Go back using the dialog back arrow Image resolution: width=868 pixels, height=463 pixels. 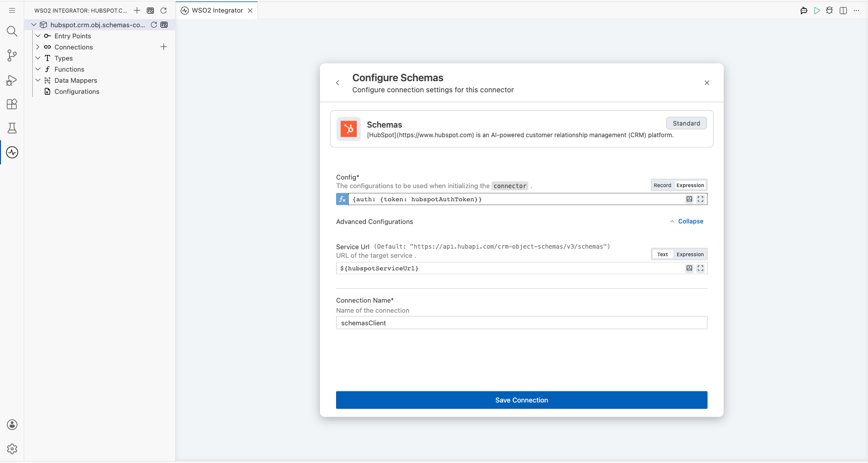coord(338,83)
